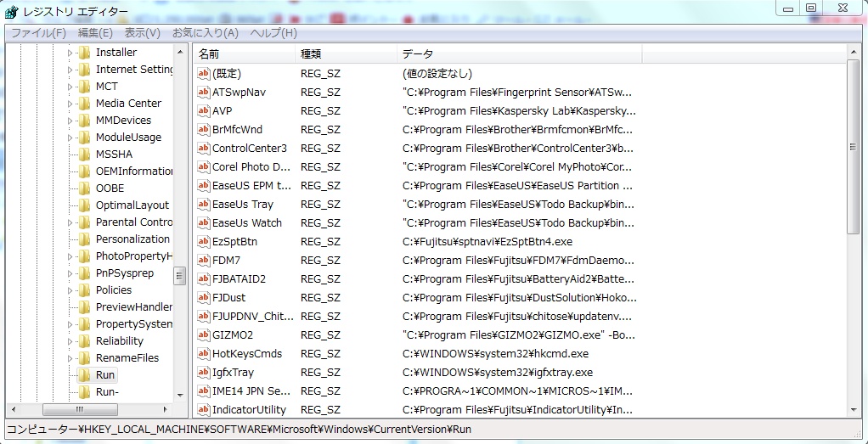The image size is (868, 444).
Task: Click tree pane horizontal scroll left arrow
Action: coord(15,410)
